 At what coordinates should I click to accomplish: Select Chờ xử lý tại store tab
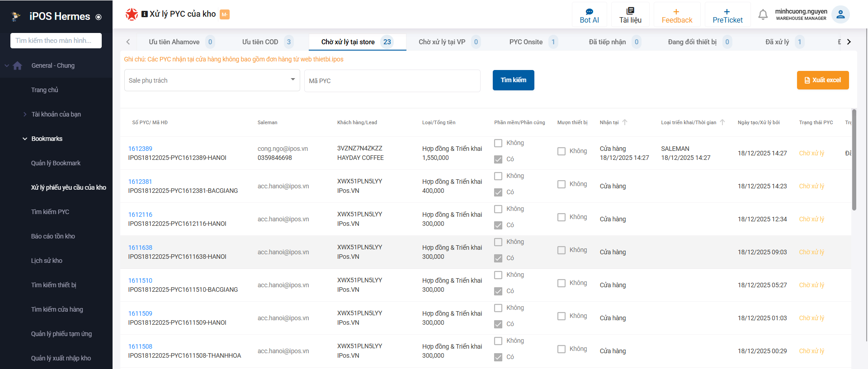pyautogui.click(x=357, y=42)
